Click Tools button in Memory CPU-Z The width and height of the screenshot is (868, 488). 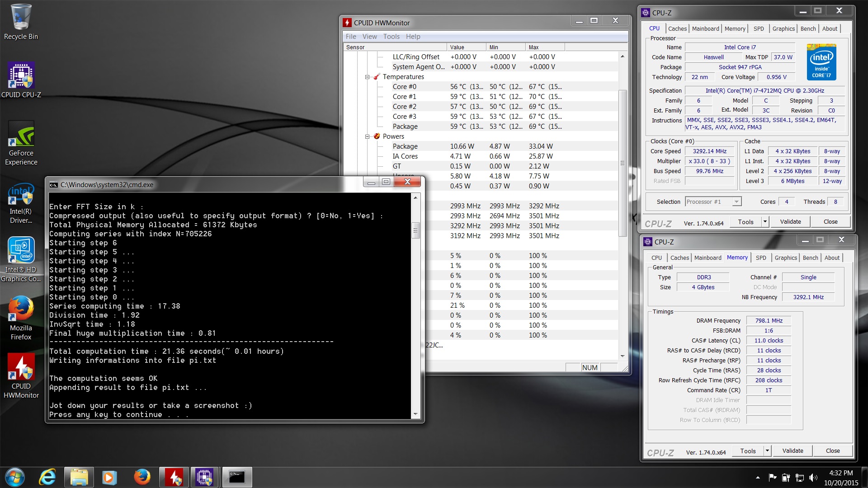click(x=748, y=450)
